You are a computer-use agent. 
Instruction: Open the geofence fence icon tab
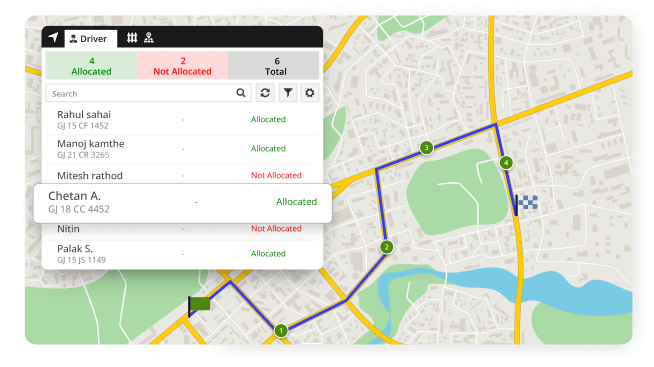(132, 38)
